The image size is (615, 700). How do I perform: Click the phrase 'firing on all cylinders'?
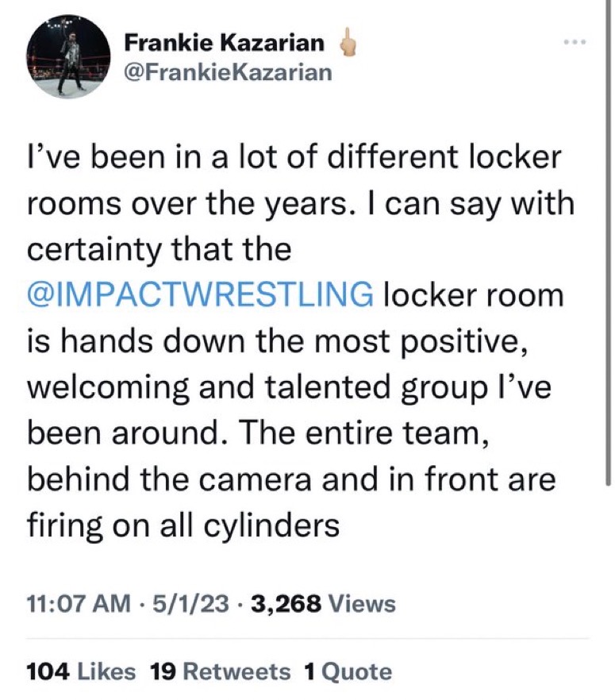183,525
